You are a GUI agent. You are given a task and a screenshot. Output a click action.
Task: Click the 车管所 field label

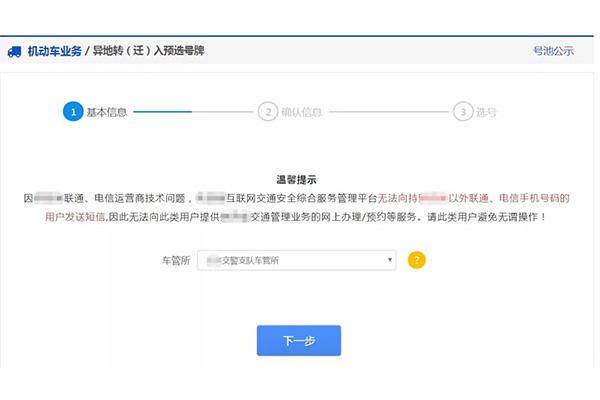(176, 261)
